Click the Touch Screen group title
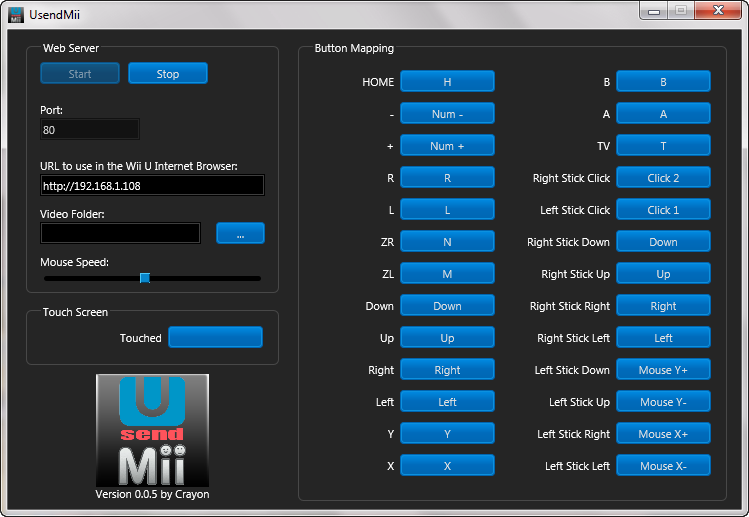 tap(75, 312)
